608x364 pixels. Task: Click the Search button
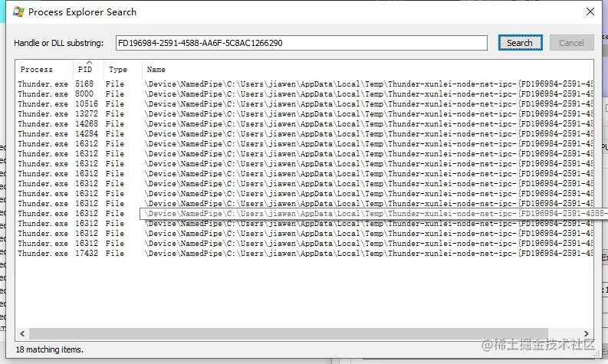[520, 43]
